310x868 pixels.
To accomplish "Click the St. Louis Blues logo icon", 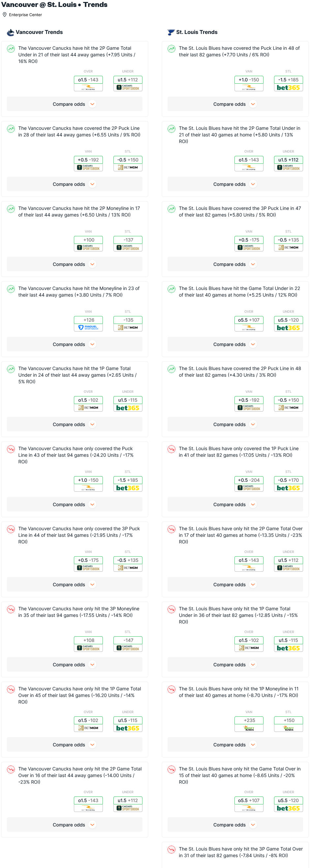I will click(171, 32).
